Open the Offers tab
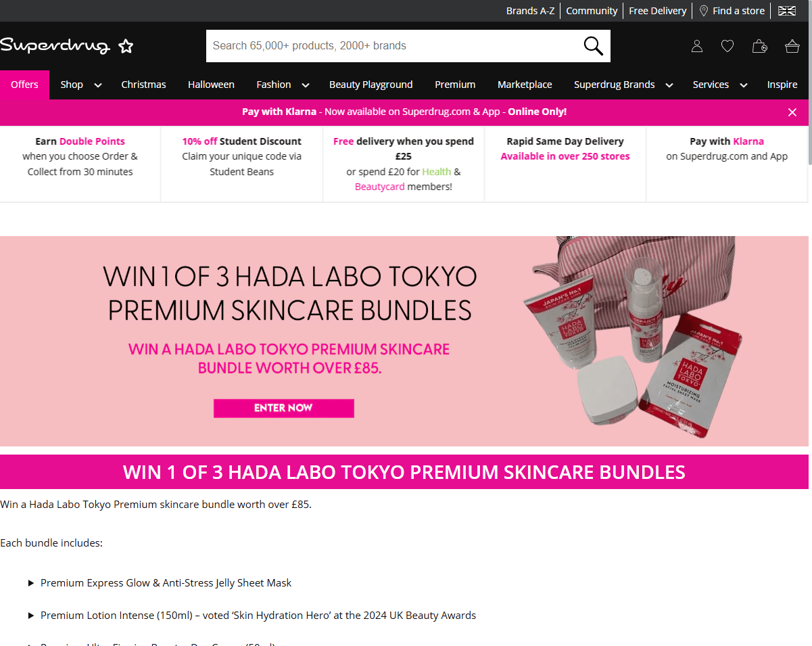 (24, 85)
